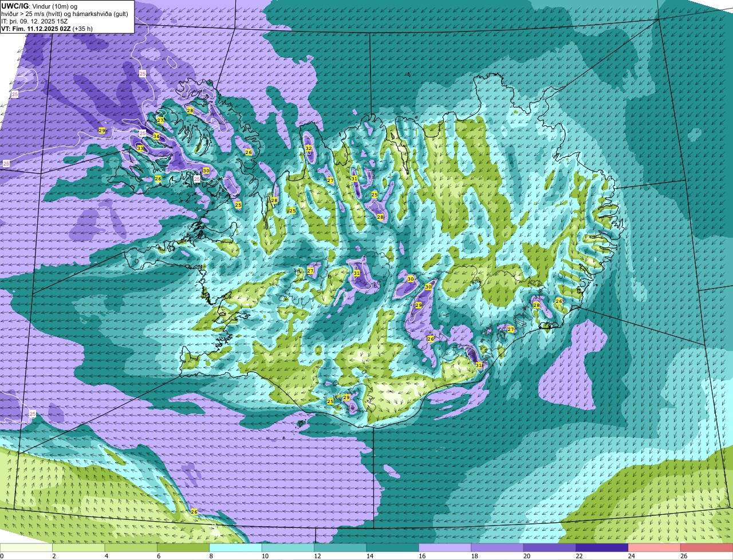Select the yellow gust label 33 on the map
This screenshot has height=560, width=733.
coord(140,148)
